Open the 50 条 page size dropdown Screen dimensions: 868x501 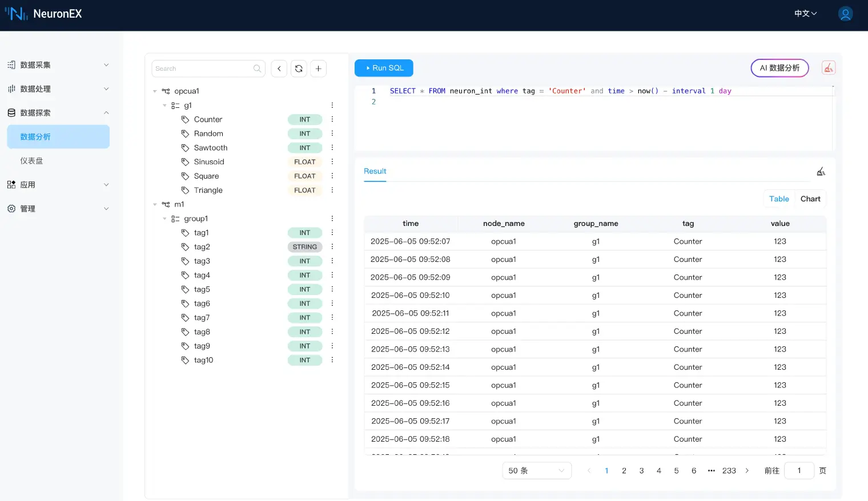coord(536,471)
